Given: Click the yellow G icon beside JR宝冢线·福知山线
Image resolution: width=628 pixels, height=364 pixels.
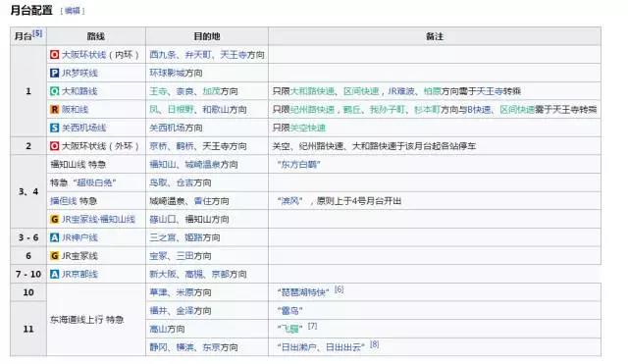Looking at the screenshot, I should pos(55,220).
